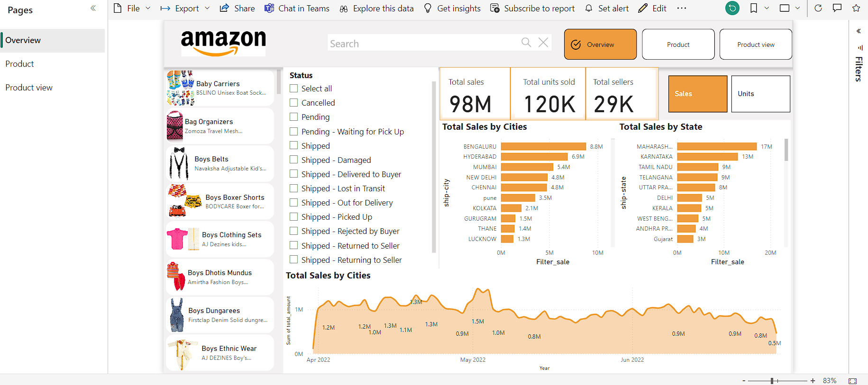Screen dimensions: 868x385
Task: Click the Filters pane label
Action: click(859, 69)
